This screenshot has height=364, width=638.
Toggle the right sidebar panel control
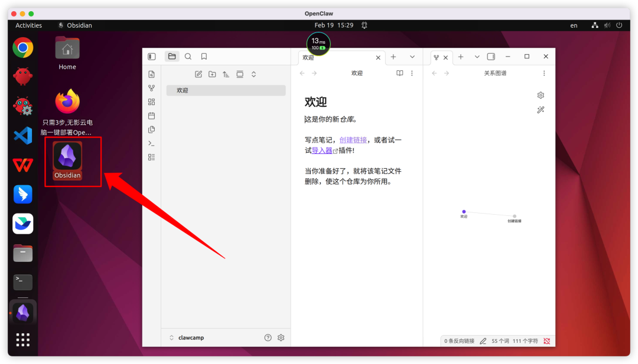tap(491, 56)
